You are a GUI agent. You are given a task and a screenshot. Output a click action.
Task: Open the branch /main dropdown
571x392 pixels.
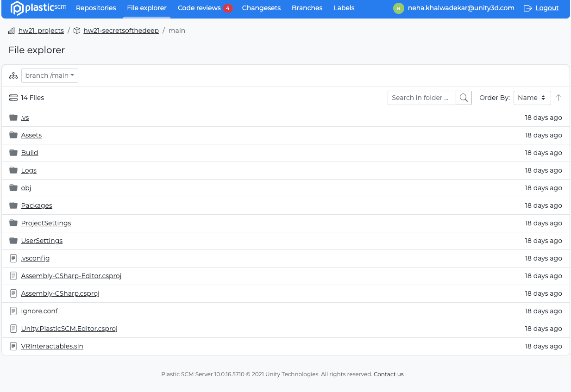[50, 75]
